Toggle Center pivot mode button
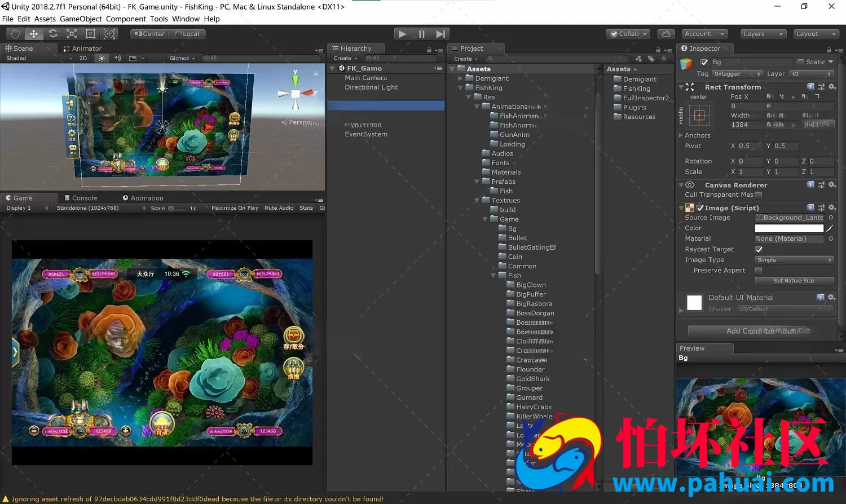Image resolution: width=846 pixels, height=504 pixels. 149,34
